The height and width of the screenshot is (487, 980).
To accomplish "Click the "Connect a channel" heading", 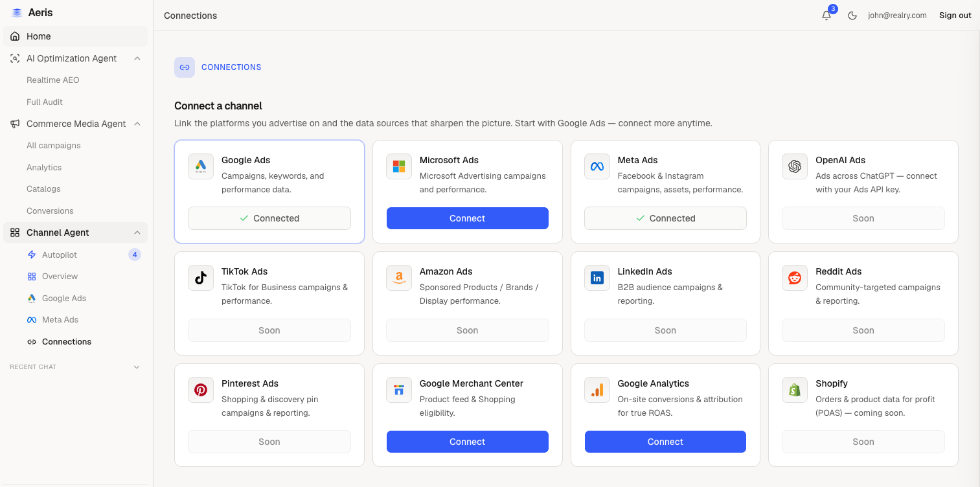I will click(218, 106).
